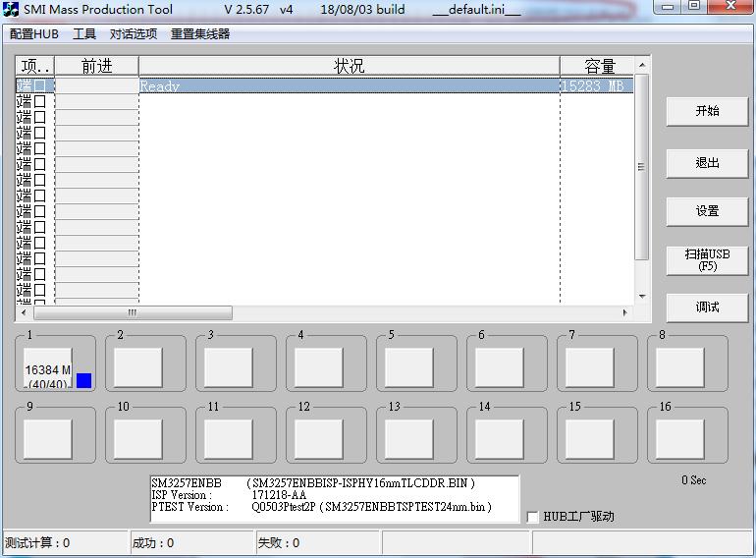This screenshot has width=756, height=558.
Task: Click the 容量 column header
Action: click(597, 66)
